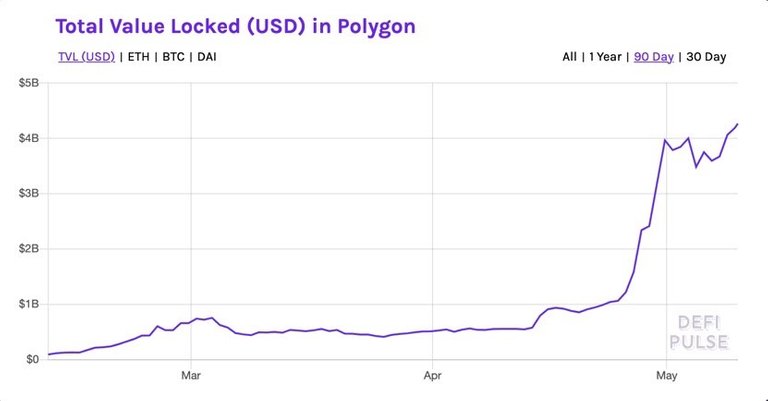Show the All time range
Screen dimensions: 768x401
click(569, 57)
